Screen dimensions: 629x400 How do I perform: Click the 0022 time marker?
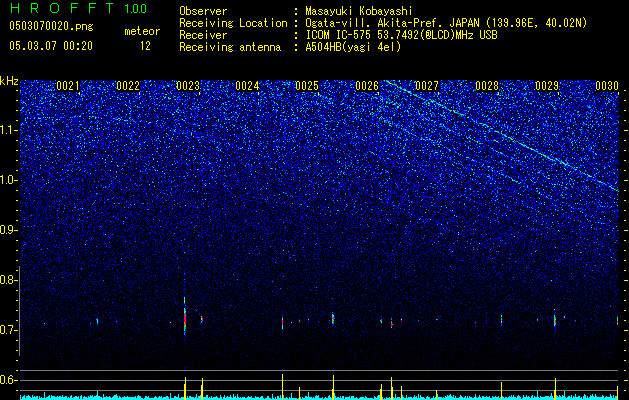coord(128,86)
